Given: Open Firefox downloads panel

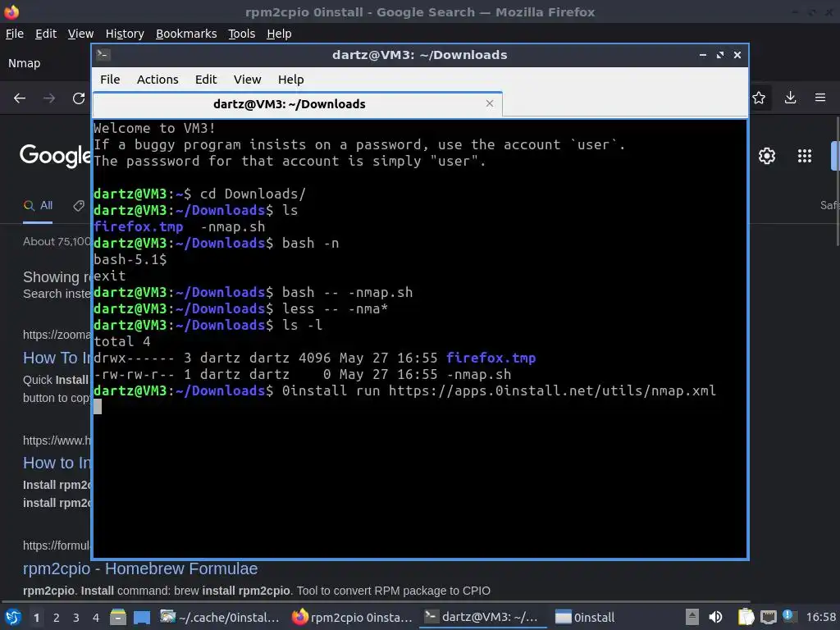Looking at the screenshot, I should click(x=790, y=98).
